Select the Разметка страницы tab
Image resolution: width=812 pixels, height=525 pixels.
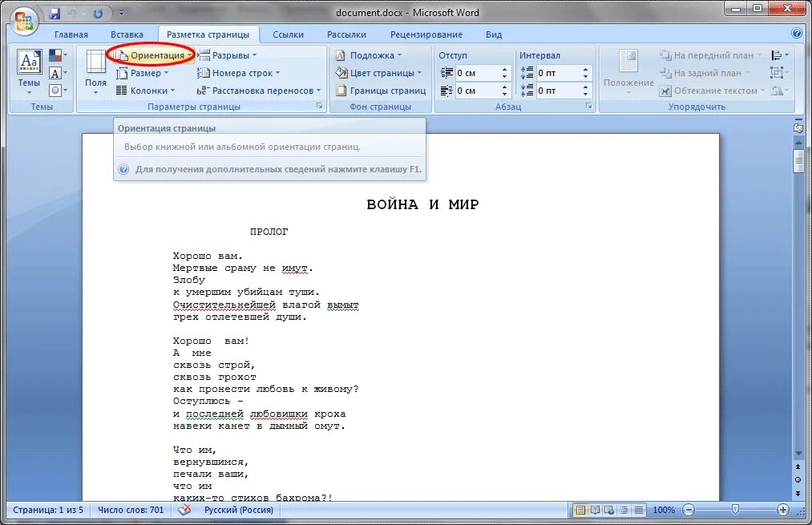208,34
